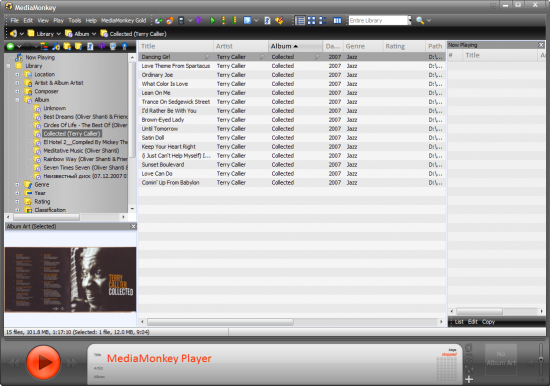Open the Play menu
The height and width of the screenshot is (386, 550).
(x=58, y=21)
